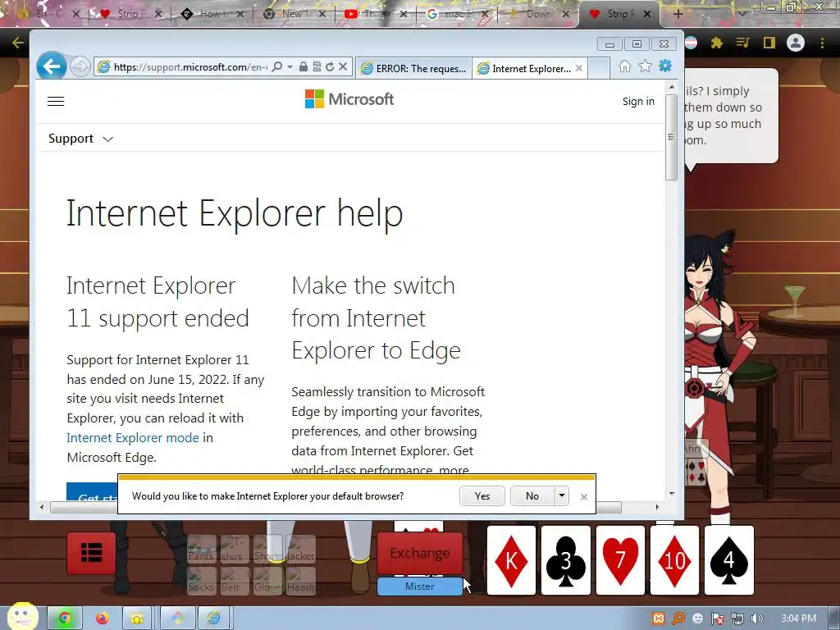This screenshot has height=630, width=840.
Task: Click the search magnifier in IE address bar
Action: [x=277, y=66]
